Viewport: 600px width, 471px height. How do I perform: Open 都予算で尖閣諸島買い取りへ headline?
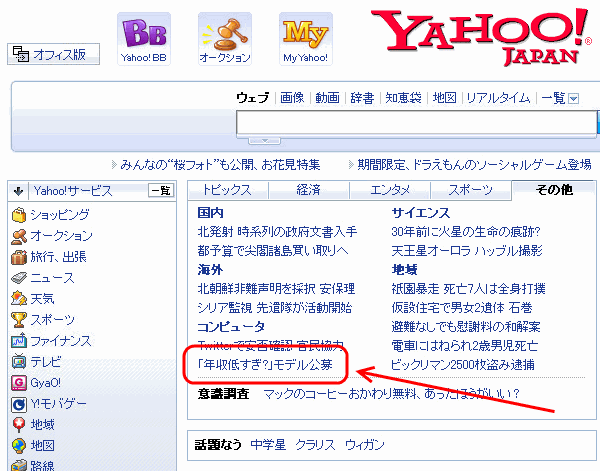click(x=273, y=251)
